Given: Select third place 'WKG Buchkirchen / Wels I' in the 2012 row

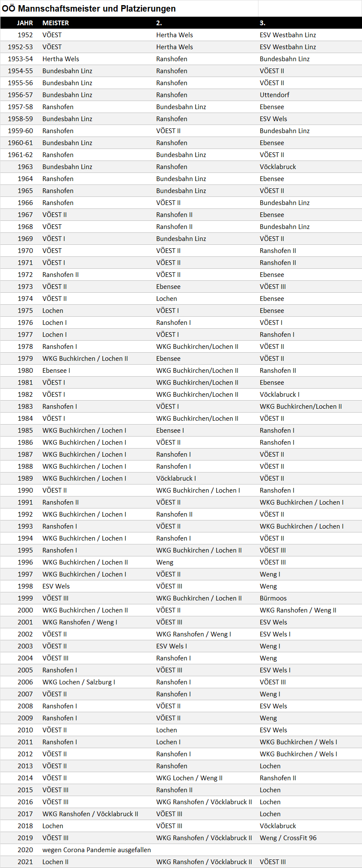Looking at the screenshot, I should pyautogui.click(x=298, y=754).
